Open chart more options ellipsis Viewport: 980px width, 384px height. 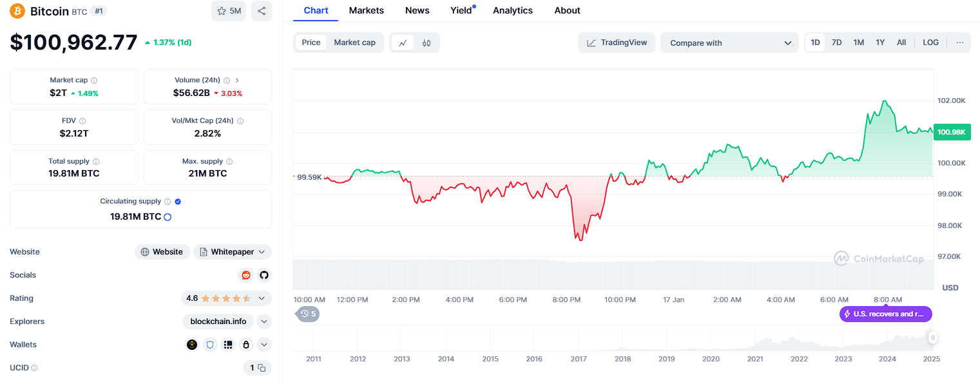coord(960,43)
